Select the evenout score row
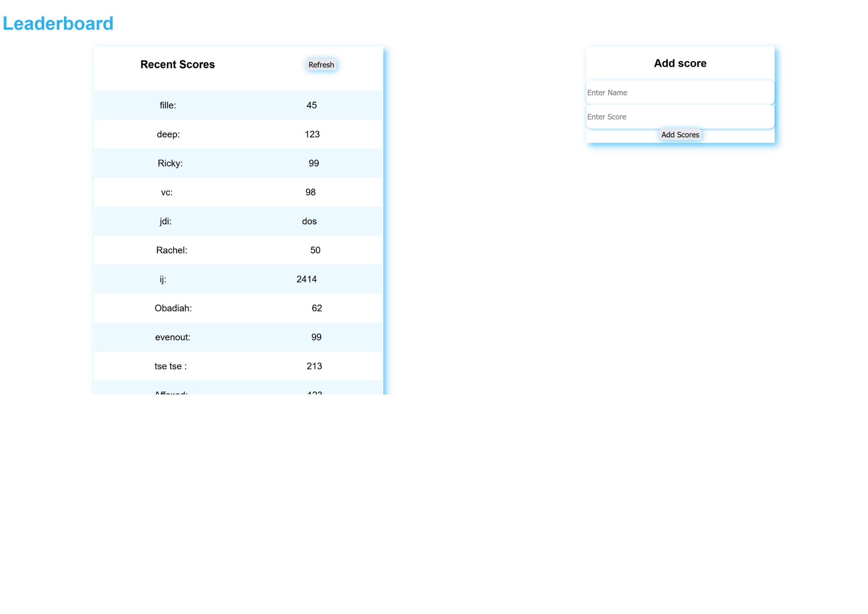This screenshot has height=614, width=868. [x=238, y=337]
